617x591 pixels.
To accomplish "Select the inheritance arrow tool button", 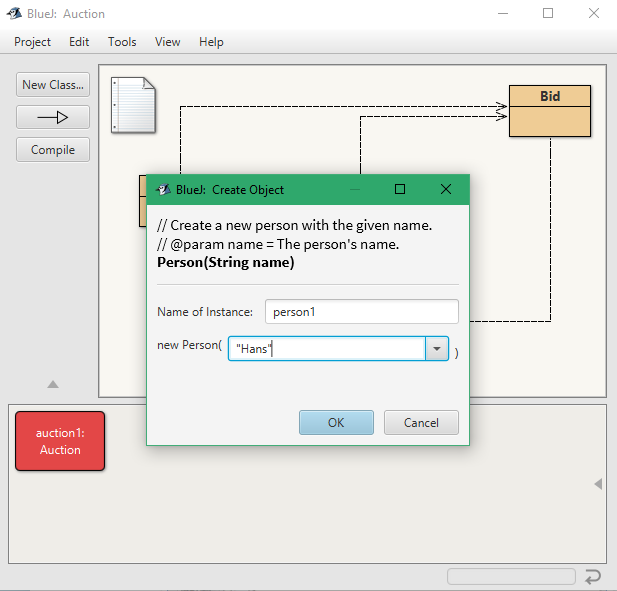I will pyautogui.click(x=53, y=117).
